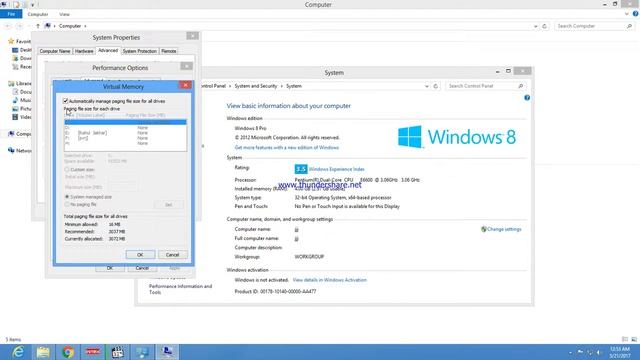Switch to the System control panel taskbar item
This screenshot has width=640, height=360.
pyautogui.click(x=142, y=352)
